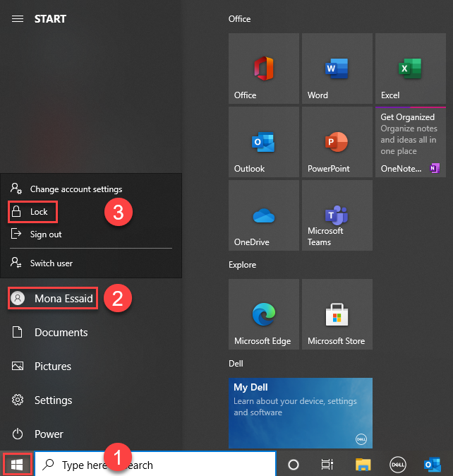Viewport: 453px width, 476px height.
Task: Select Sign out from the account menu
Action: [x=91, y=234]
